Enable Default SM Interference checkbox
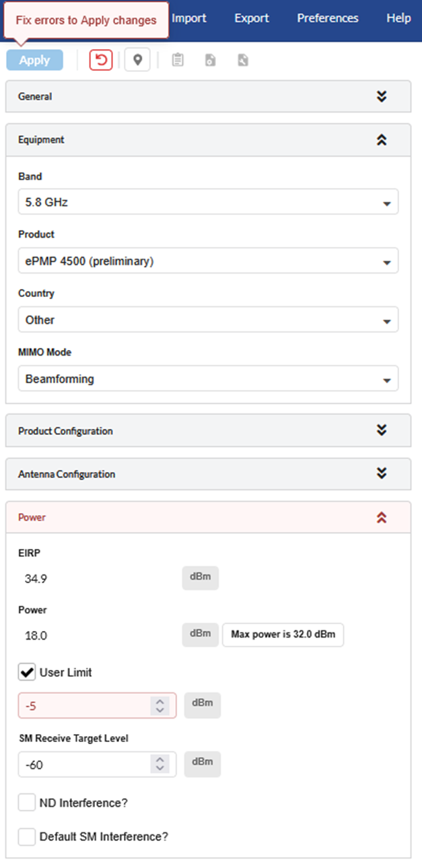 [27, 836]
